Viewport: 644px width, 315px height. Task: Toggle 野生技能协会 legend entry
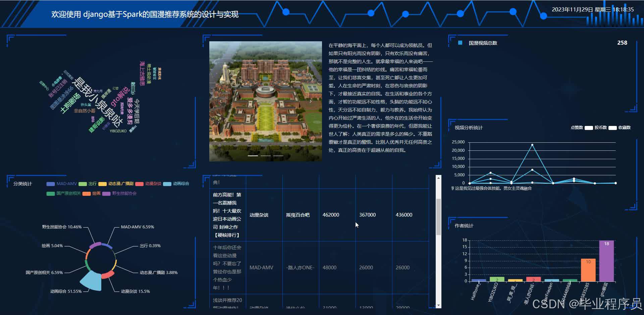coord(119,193)
